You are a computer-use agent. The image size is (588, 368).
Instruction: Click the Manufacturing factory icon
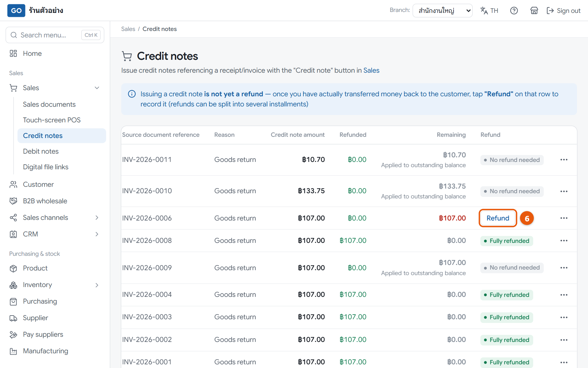13,351
